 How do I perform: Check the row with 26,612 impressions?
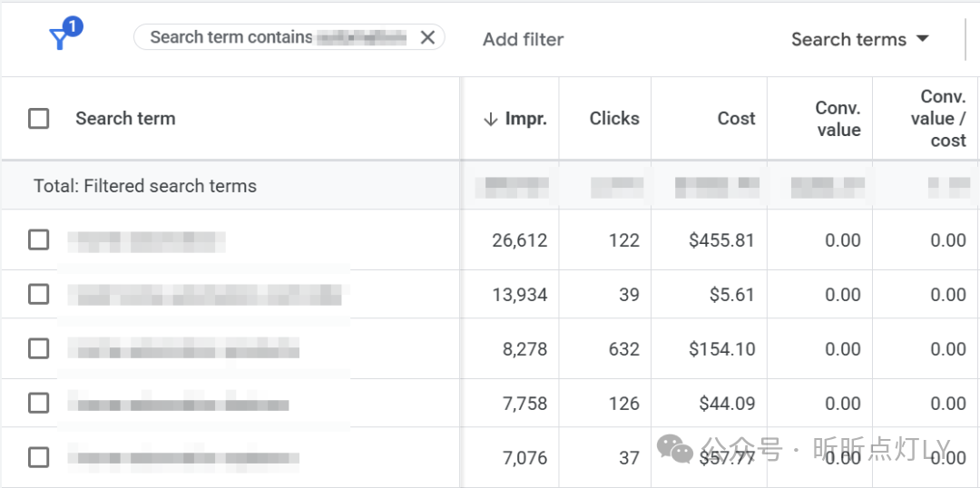[38, 240]
